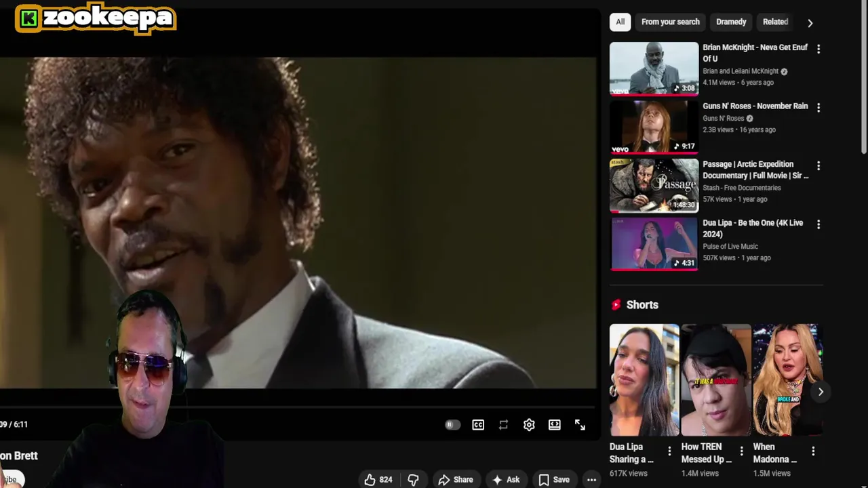Select the Dramedy chip
The width and height of the screenshot is (868, 488).
pyautogui.click(x=731, y=22)
